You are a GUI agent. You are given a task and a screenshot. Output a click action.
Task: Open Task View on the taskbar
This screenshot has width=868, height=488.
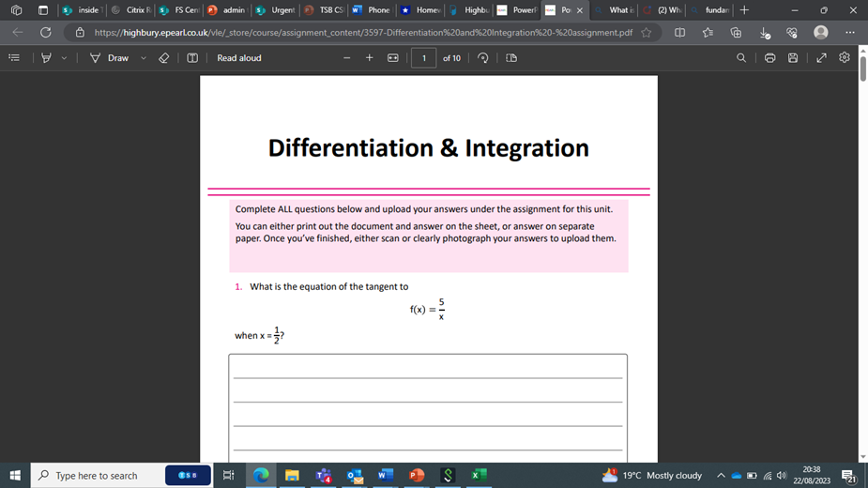click(x=228, y=475)
